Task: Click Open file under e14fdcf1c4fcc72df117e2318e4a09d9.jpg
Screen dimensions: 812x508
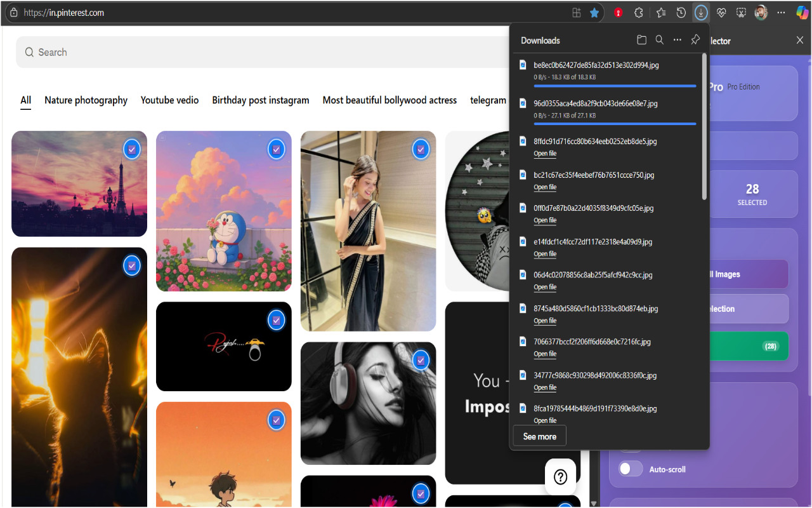Action: (545, 254)
